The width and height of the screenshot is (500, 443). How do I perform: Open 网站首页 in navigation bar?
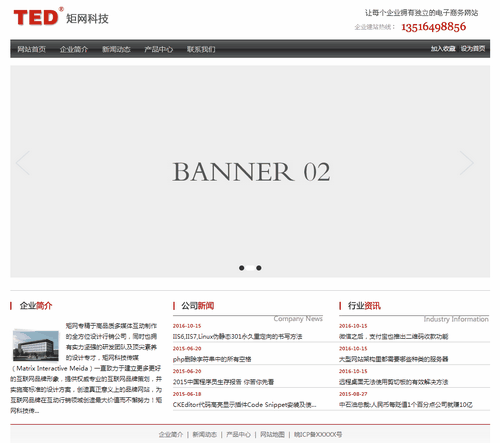click(x=31, y=49)
